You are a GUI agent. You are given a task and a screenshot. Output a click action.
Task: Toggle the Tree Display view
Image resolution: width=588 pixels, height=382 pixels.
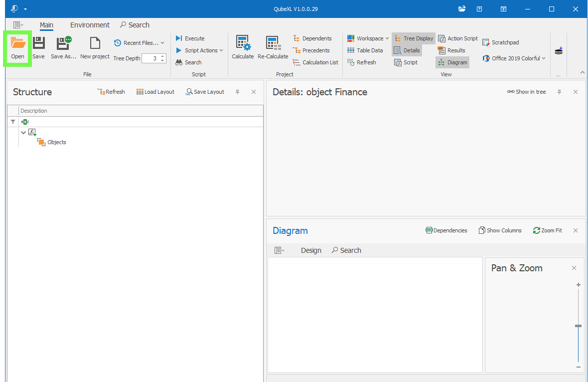point(414,38)
